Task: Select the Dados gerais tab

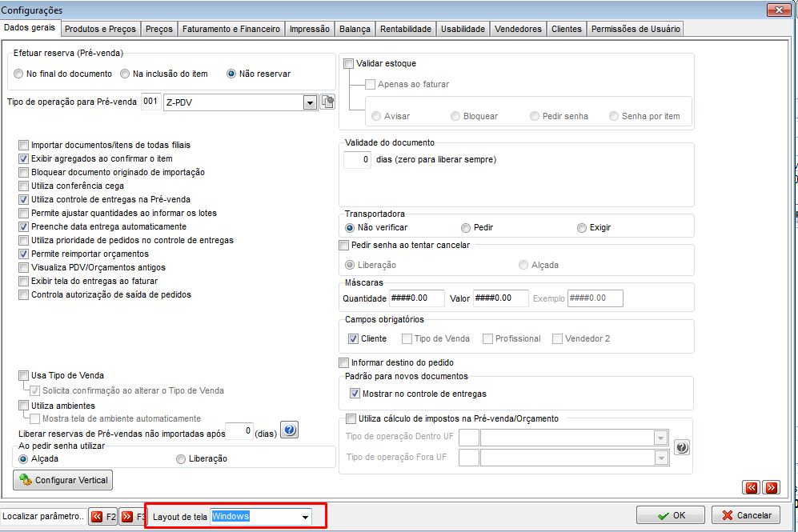Action: [30, 27]
